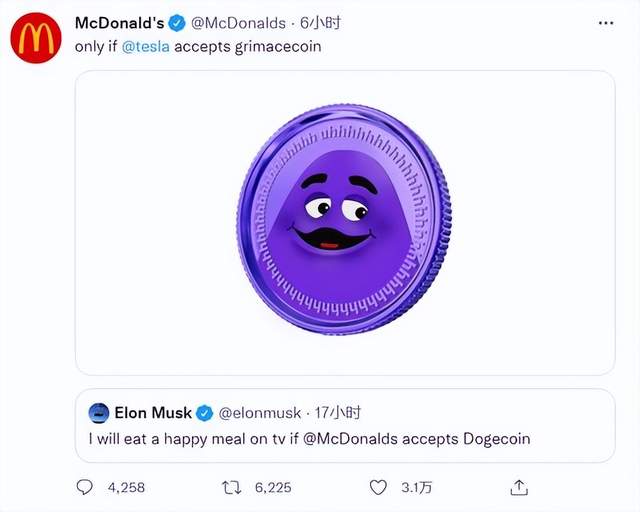
Task: Click Elon Musk's small profile avatar
Action: pos(98,412)
